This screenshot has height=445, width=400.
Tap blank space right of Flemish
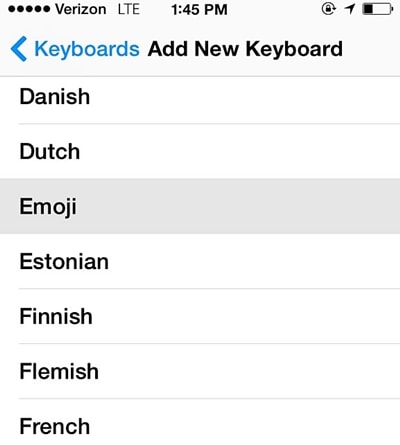[249, 371]
